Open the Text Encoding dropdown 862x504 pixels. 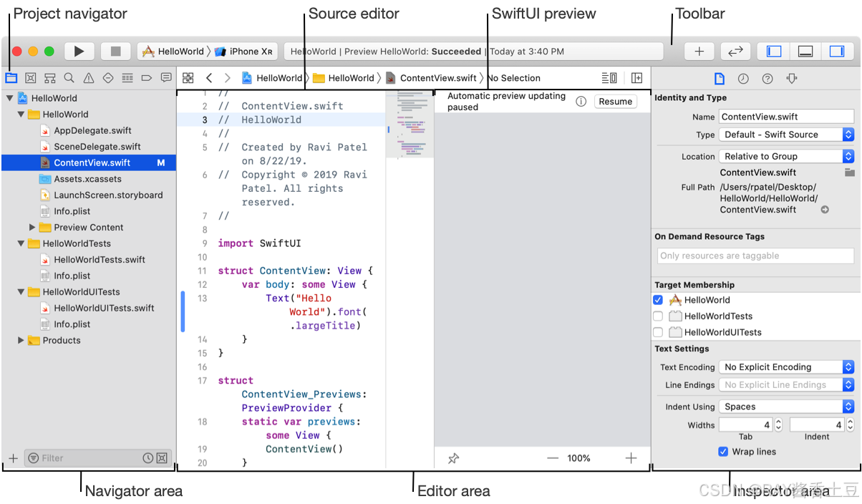tap(786, 367)
